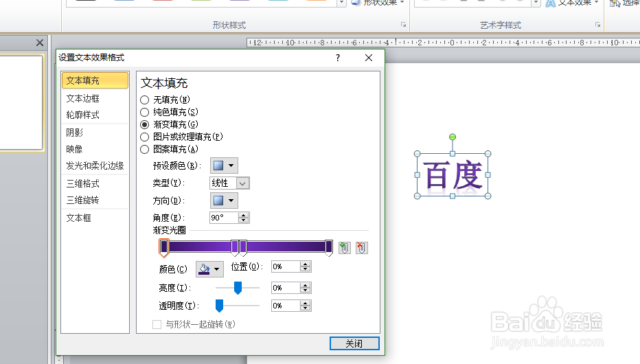Screen dimensions: 640x364
Task: Open the shape effects dropdown in ribbon
Action: tap(378, 3)
